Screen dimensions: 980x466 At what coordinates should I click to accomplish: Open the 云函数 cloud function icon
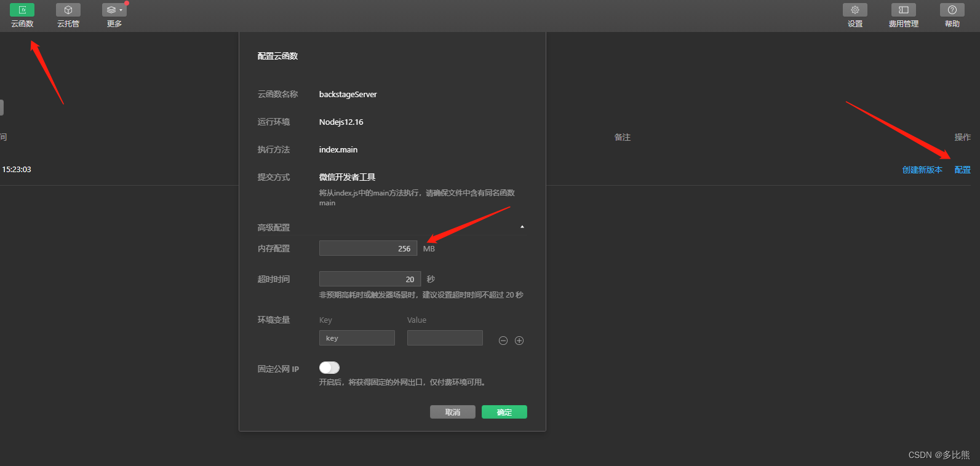22,10
